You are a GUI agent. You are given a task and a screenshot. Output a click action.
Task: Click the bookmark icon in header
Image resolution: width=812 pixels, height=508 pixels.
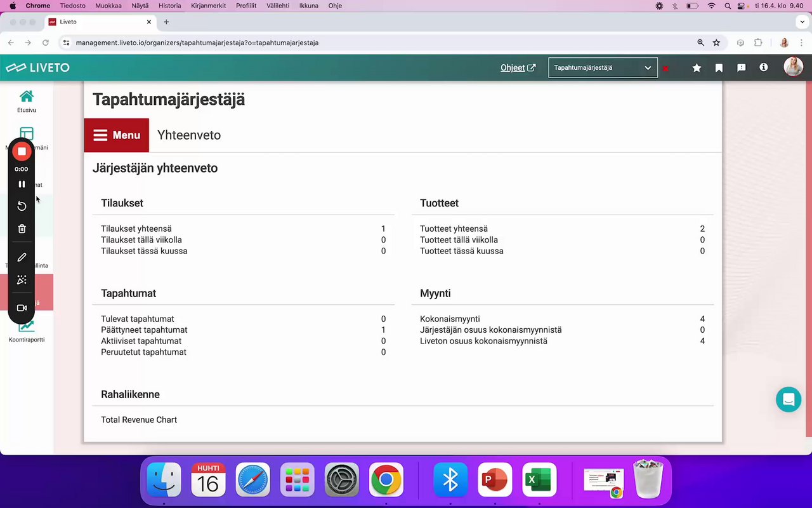coord(719,68)
